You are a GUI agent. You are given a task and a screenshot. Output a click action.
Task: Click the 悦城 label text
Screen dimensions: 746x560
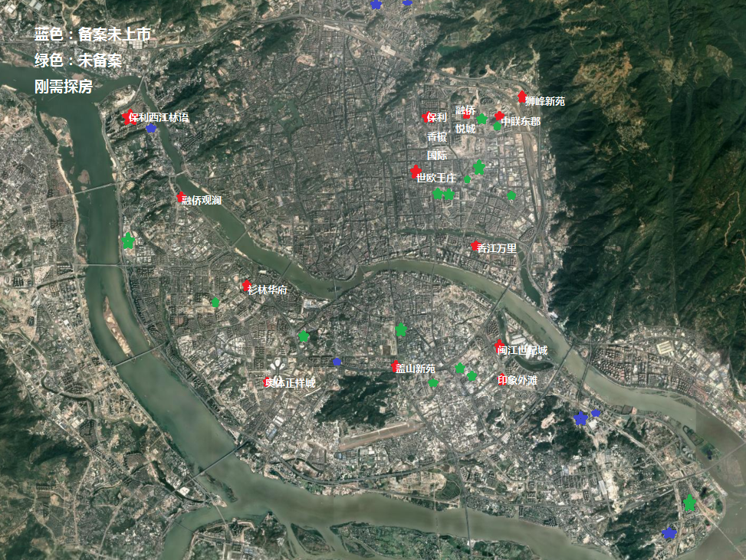[465, 129]
